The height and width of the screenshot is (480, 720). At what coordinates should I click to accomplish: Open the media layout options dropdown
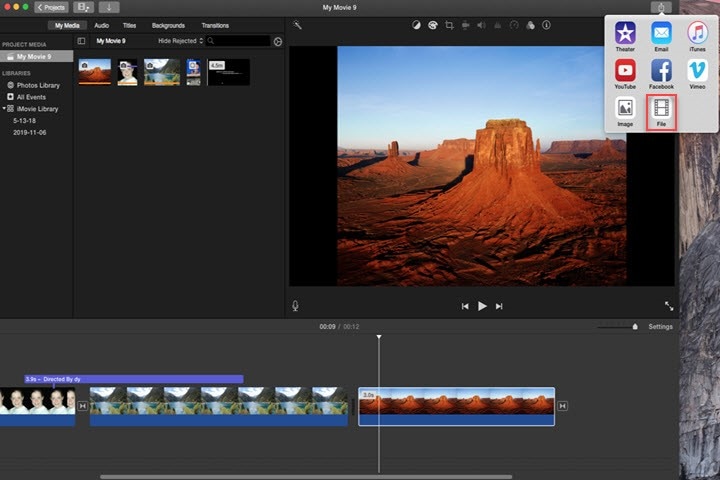[x=84, y=7]
